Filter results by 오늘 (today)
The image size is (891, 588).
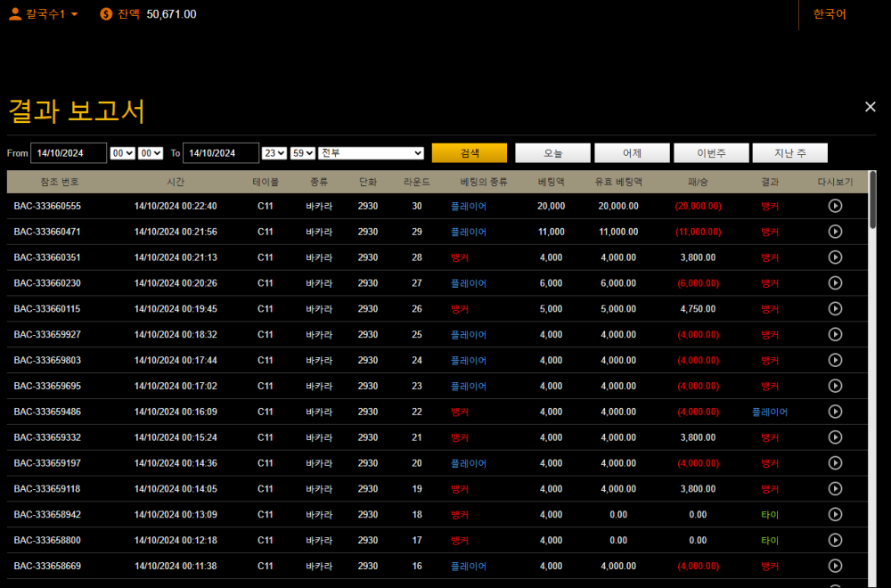click(553, 153)
